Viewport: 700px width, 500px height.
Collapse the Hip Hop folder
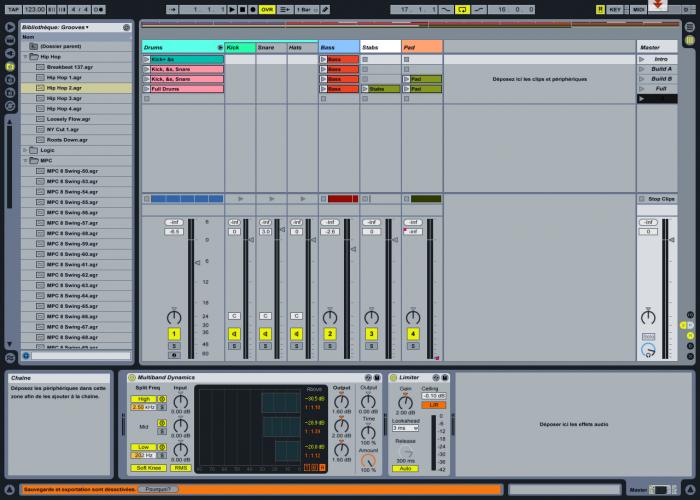coord(25,57)
